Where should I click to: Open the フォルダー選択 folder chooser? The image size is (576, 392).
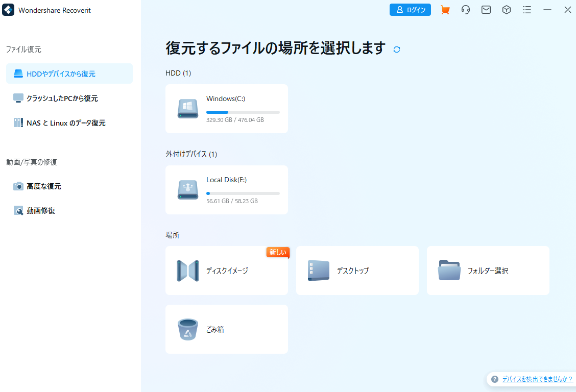pyautogui.click(x=488, y=271)
